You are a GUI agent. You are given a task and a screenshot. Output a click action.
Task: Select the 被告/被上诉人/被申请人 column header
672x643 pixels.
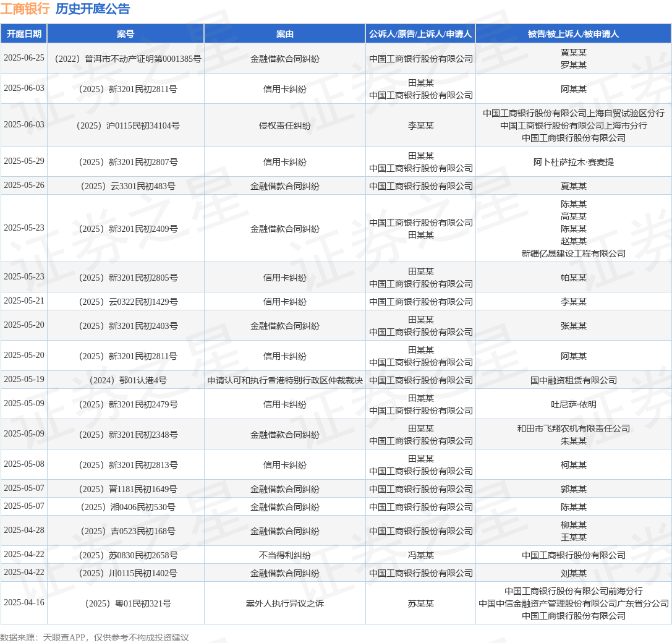574,34
